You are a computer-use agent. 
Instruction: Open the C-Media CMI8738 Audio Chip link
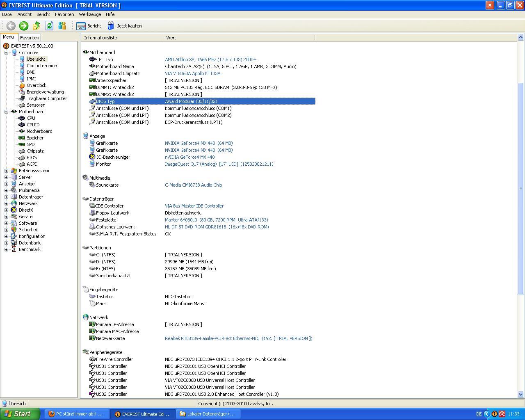click(x=193, y=185)
